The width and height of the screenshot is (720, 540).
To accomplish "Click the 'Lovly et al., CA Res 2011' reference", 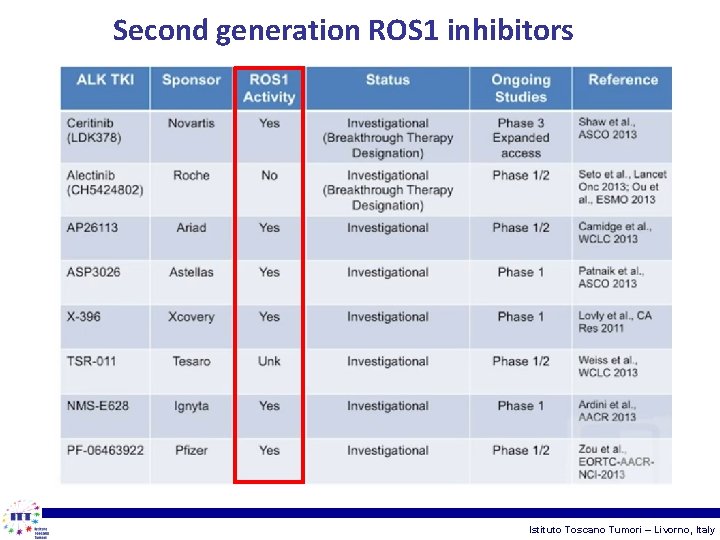I will 623,326.
